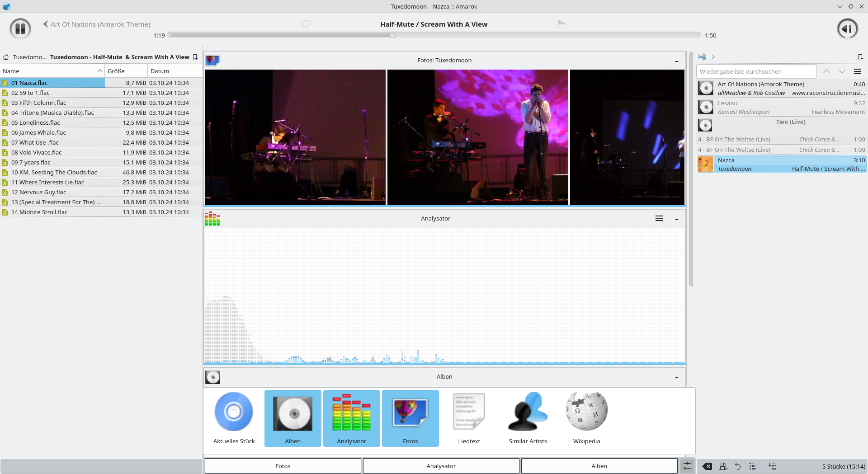
Task: Click the heart icon to love track
Action: click(x=306, y=24)
